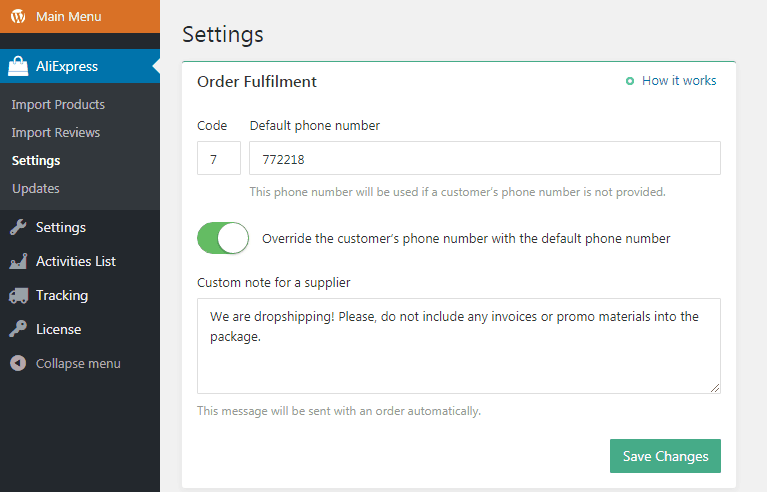Viewport: 767px width, 492px height.
Task: Toggle the override phone number switch
Action: 223,238
